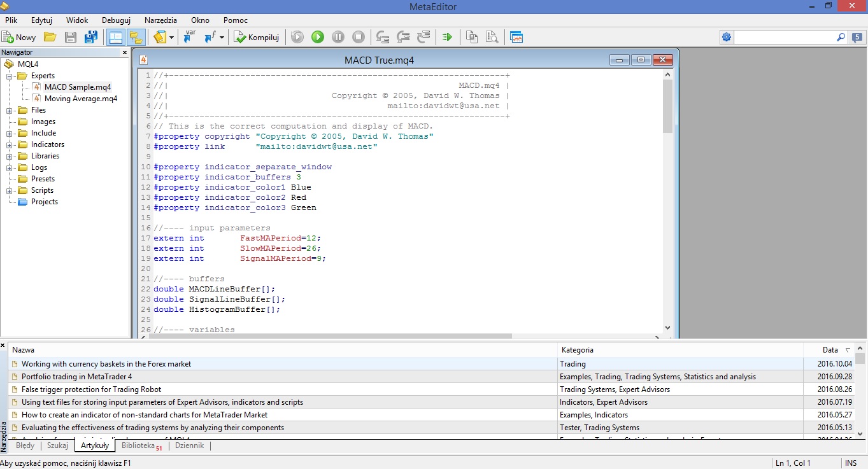This screenshot has height=469, width=868.
Task: Open a file with the yellow folder toolbar icon
Action: coord(50,37)
